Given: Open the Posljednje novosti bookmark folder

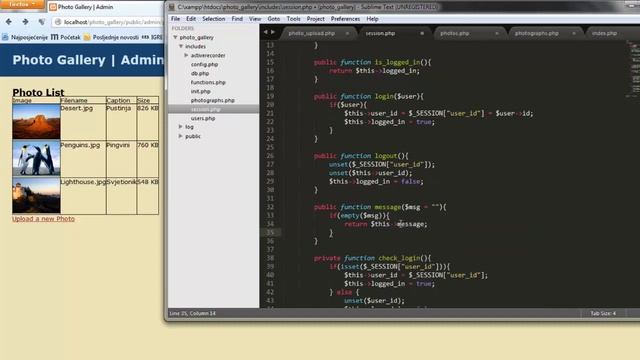Looking at the screenshot, I should coord(111,37).
